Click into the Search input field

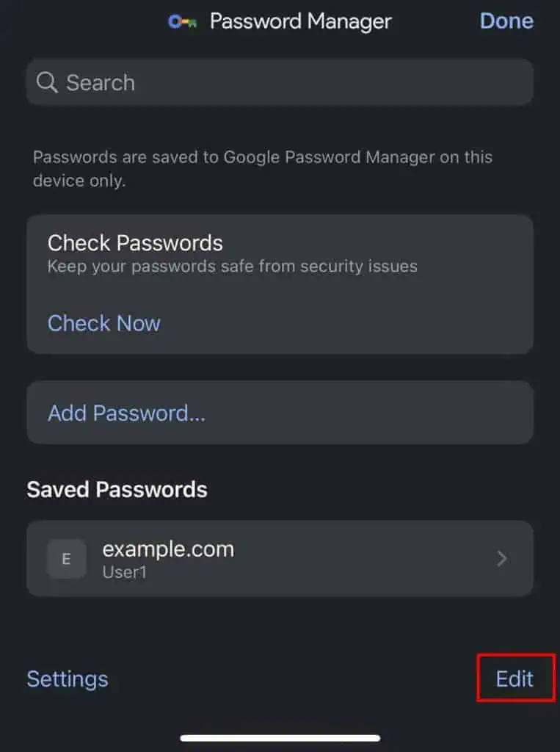pos(280,82)
